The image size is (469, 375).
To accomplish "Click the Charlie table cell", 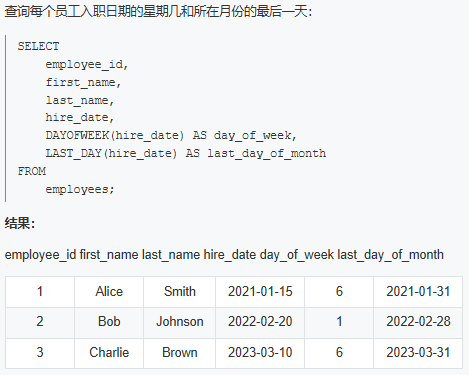I will pyautogui.click(x=109, y=353).
